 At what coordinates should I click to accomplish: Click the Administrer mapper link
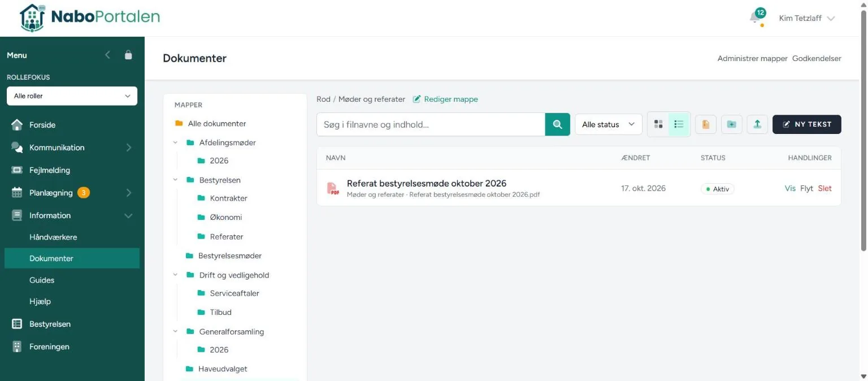tap(752, 58)
